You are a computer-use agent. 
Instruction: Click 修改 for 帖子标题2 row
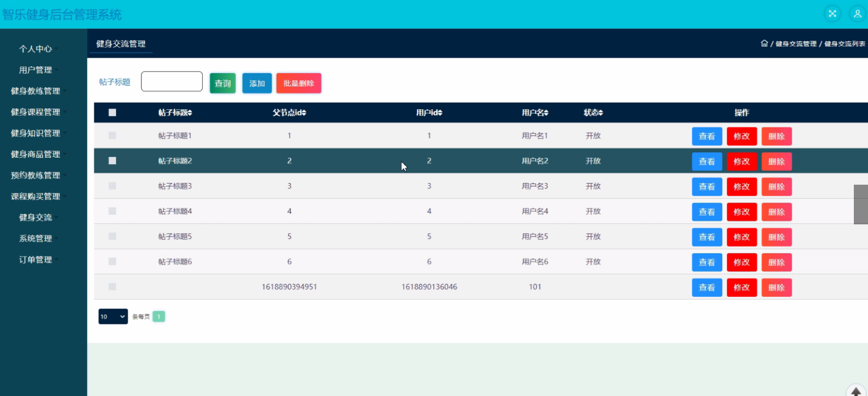coord(742,162)
